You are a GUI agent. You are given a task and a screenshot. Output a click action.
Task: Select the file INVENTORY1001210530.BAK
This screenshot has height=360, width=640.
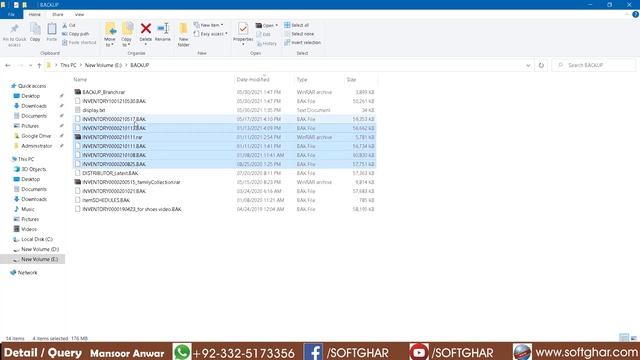click(x=224, y=101)
